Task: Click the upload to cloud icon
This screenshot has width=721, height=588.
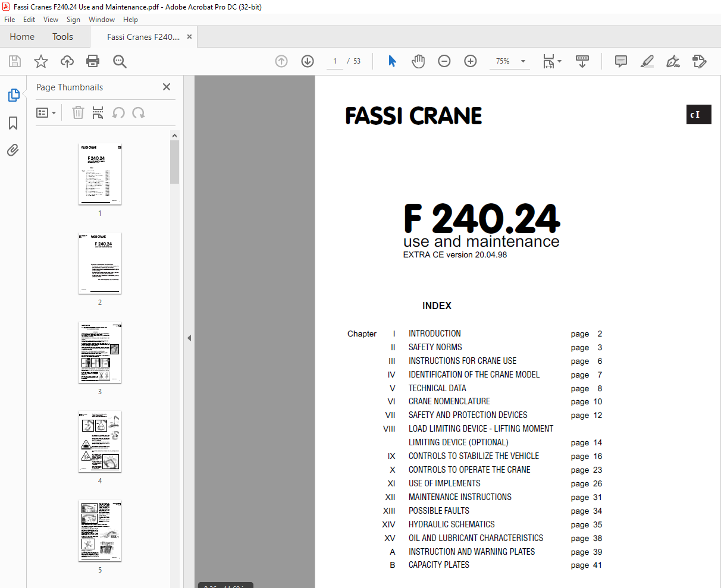Action: 67,61
